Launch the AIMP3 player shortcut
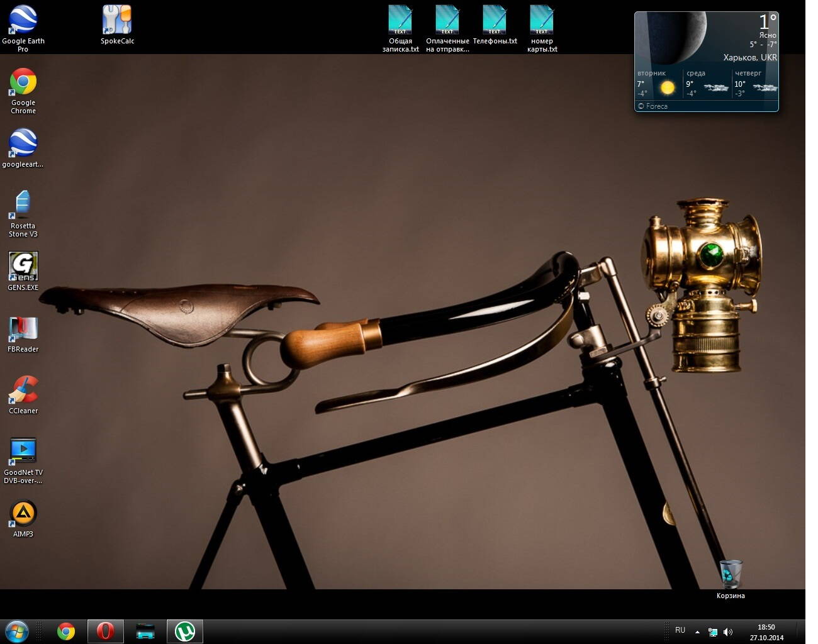818x644 pixels. 23,513
